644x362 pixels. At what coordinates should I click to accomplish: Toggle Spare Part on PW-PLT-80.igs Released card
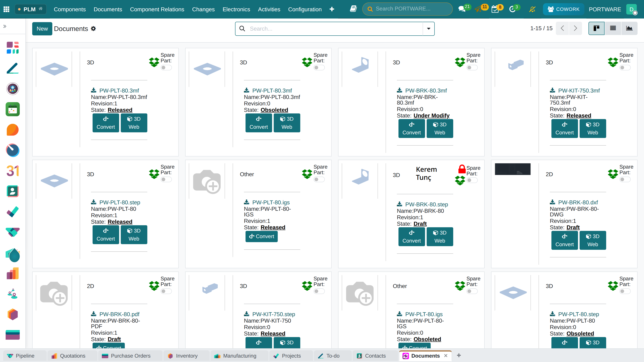[319, 179]
